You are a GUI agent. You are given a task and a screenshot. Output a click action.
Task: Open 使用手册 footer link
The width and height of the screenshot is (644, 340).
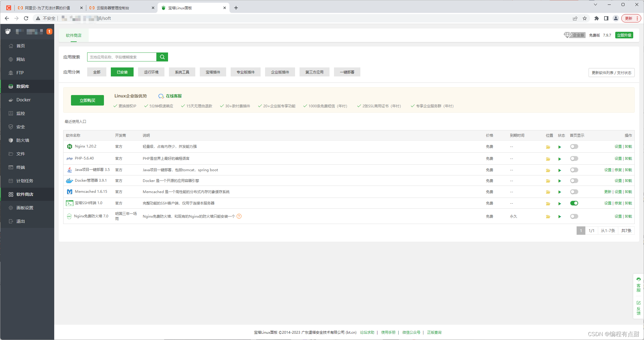click(x=388, y=332)
